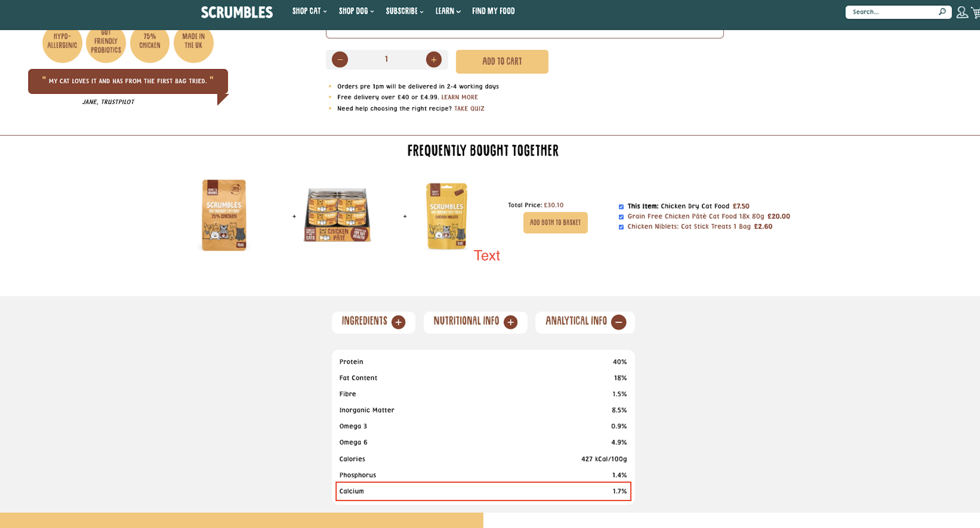
Task: Expand the Nutritional Info section
Action: [x=510, y=322]
